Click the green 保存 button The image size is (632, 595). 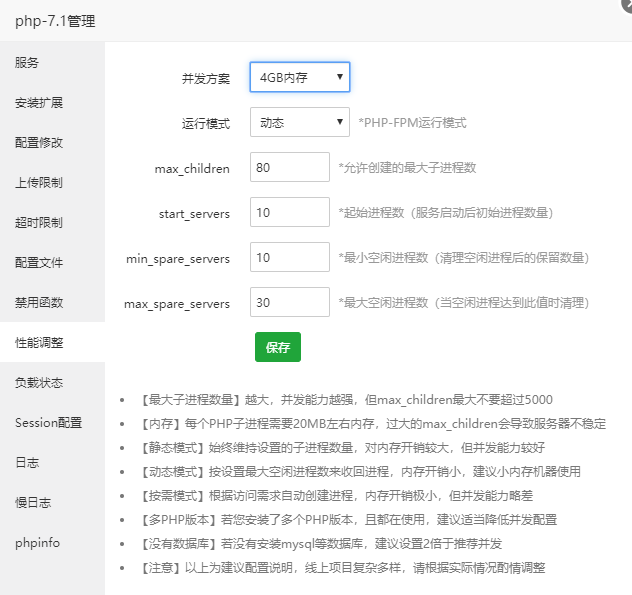[x=278, y=347]
